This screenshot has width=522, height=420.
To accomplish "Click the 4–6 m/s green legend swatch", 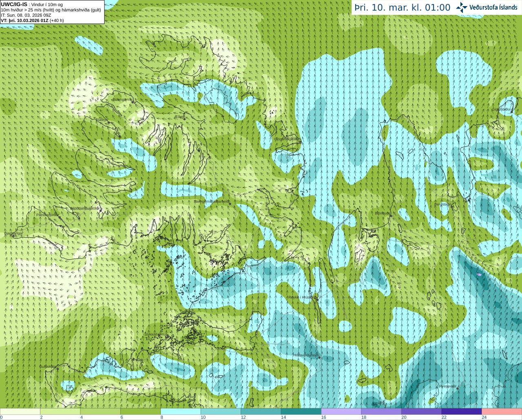I will point(100,411).
